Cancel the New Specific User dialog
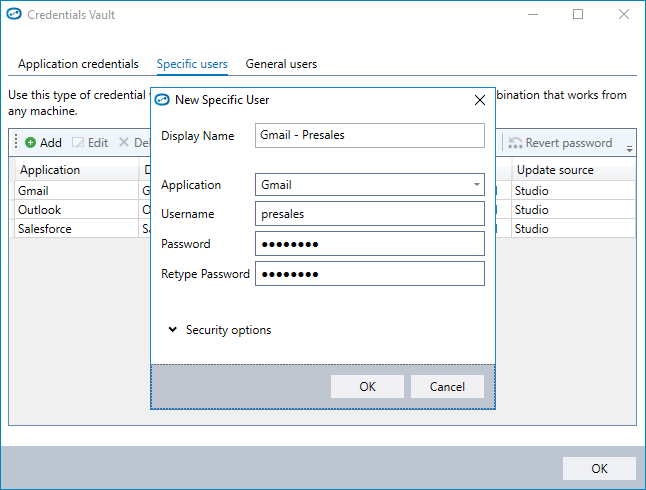 coord(447,387)
